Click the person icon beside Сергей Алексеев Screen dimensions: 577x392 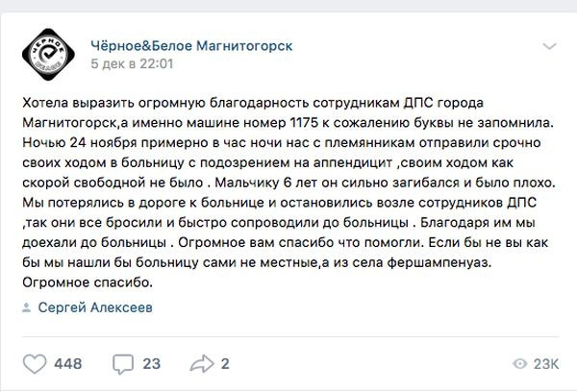(x=27, y=307)
